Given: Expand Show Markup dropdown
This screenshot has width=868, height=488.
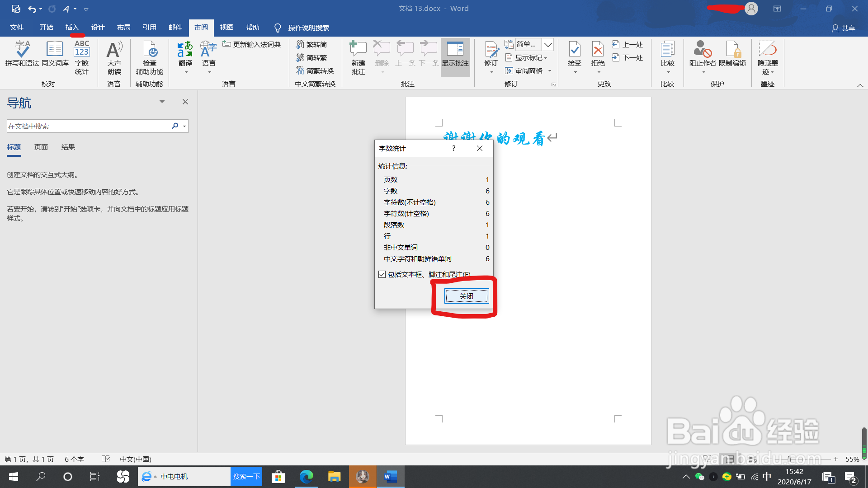Looking at the screenshot, I should tap(527, 58).
